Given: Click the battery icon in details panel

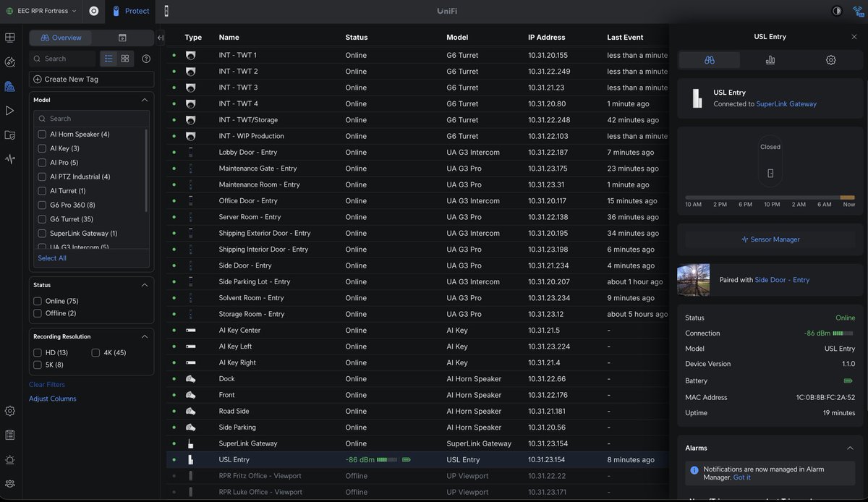Looking at the screenshot, I should (x=848, y=380).
